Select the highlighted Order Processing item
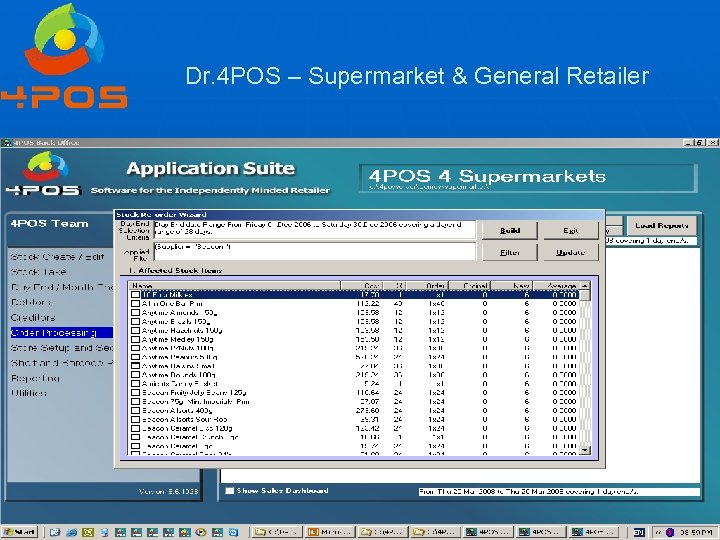This screenshot has width=720, height=540. [61, 332]
